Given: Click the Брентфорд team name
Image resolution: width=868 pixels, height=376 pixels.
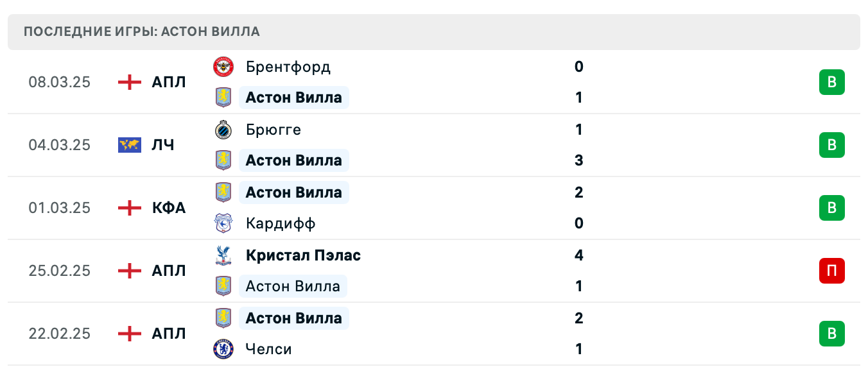Looking at the screenshot, I should click(x=288, y=67).
